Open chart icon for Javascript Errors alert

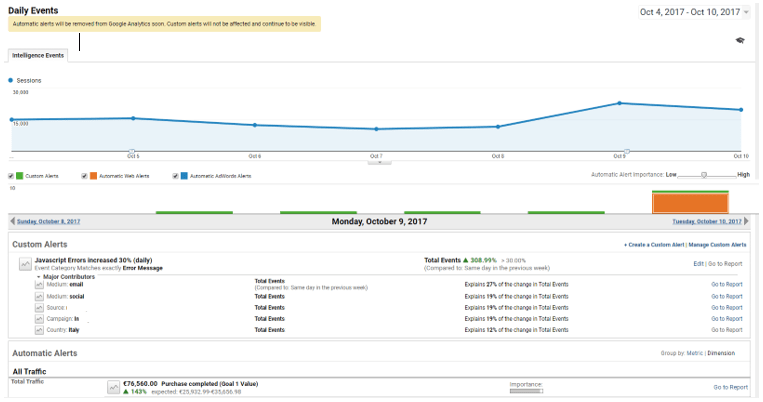coord(24,263)
